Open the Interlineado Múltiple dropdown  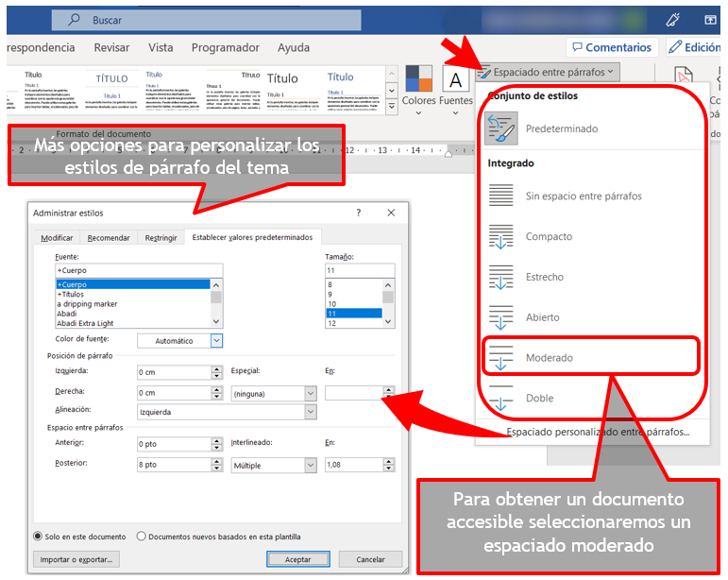coord(310,466)
